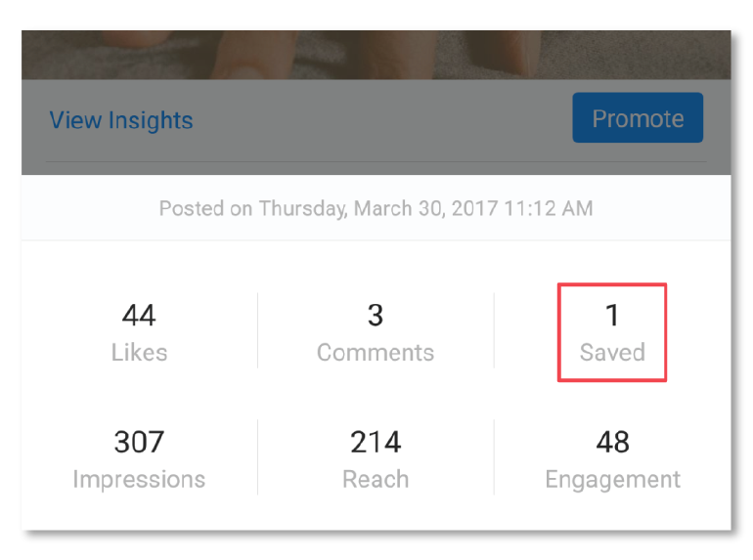
Task: Tap the 3 comments count
Action: [x=376, y=315]
